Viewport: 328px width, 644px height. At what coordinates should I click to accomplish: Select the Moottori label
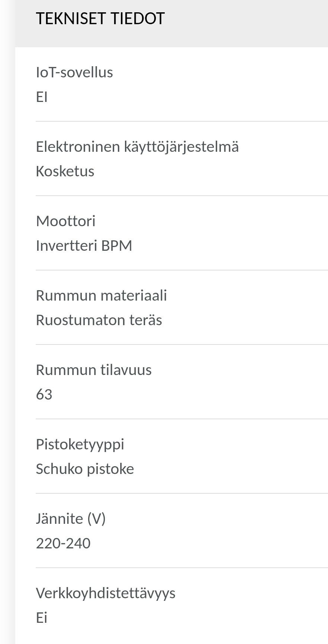point(66,221)
